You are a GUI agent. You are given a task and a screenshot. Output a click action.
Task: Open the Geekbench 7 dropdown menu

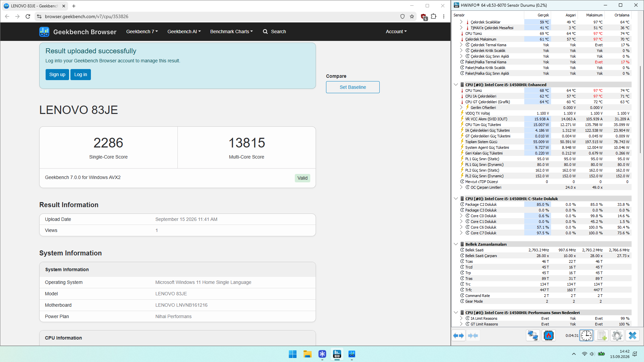point(142,32)
